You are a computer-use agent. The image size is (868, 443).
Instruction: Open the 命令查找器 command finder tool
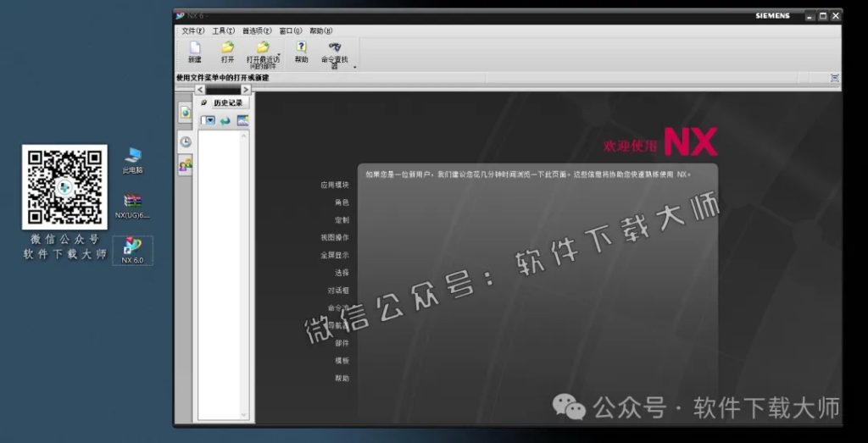pyautogui.click(x=335, y=49)
